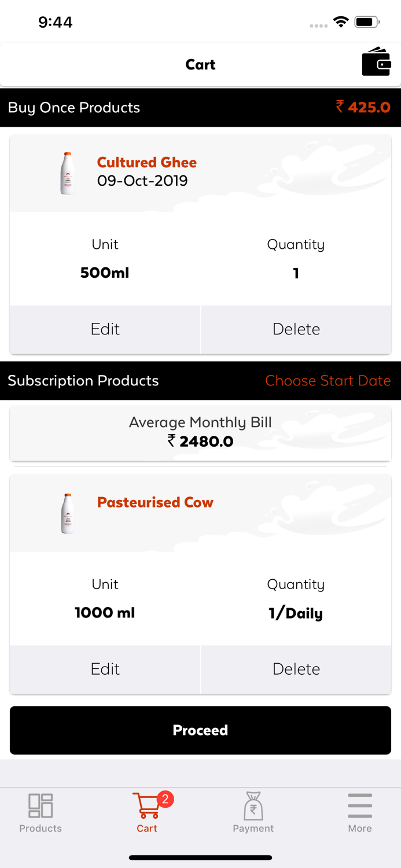Edit the Cultured Ghee item
This screenshot has height=868, width=401.
pos(105,329)
